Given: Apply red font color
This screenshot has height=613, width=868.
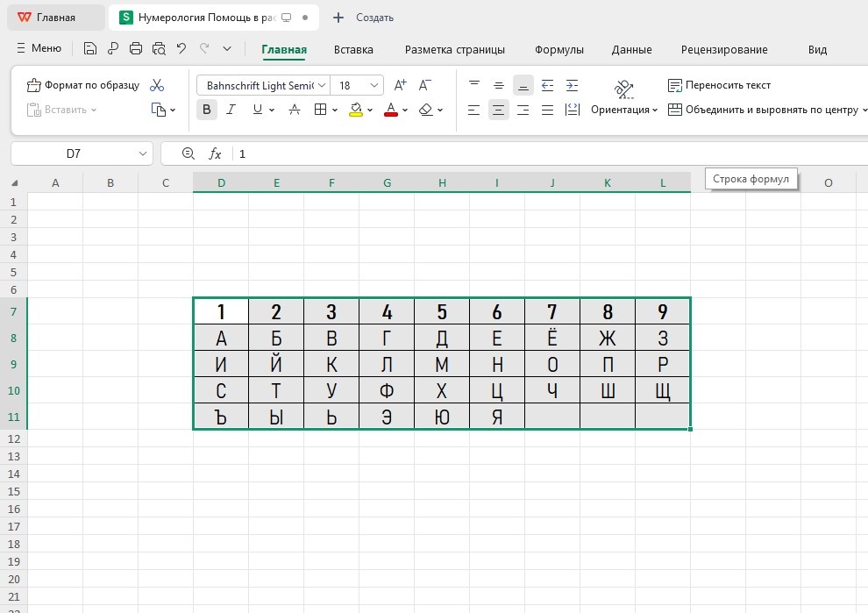Looking at the screenshot, I should [391, 110].
